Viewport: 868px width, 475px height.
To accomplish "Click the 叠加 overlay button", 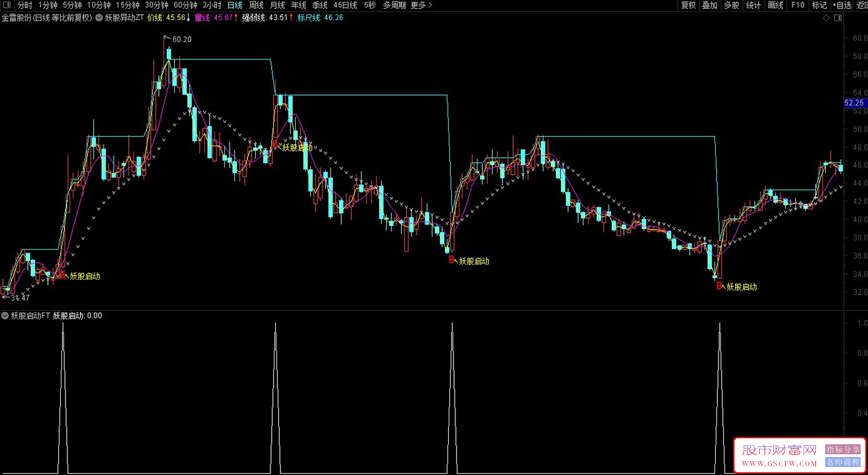I will [x=709, y=5].
